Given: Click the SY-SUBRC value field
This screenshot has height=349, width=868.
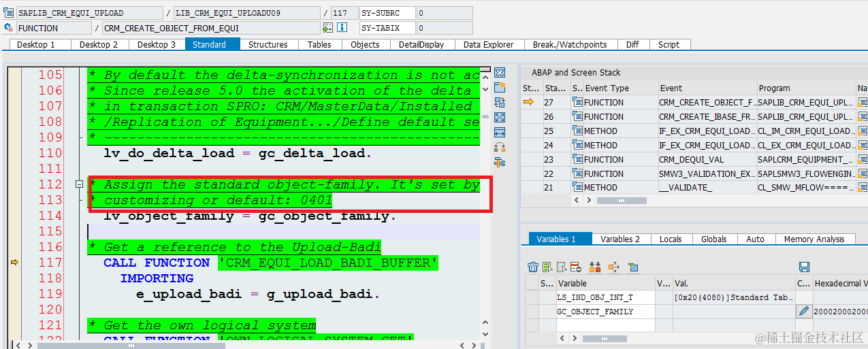Looking at the screenshot, I should pyautogui.click(x=444, y=12).
